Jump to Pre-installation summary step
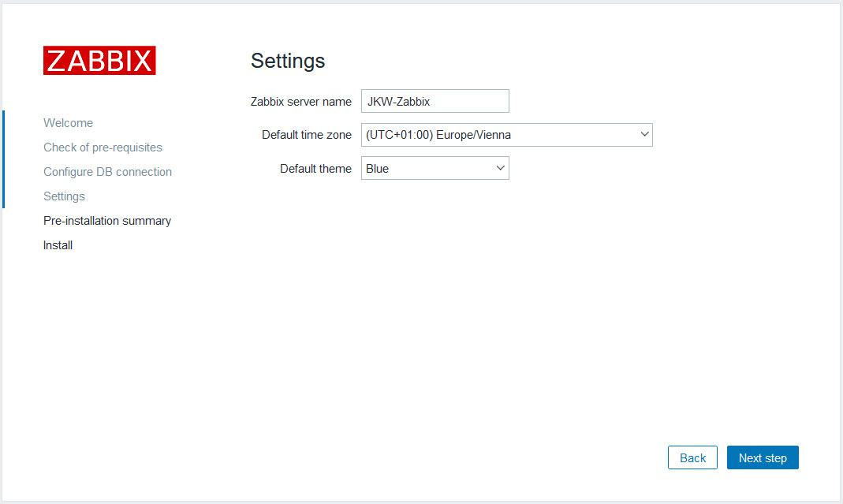This screenshot has height=504, width=843. (107, 221)
